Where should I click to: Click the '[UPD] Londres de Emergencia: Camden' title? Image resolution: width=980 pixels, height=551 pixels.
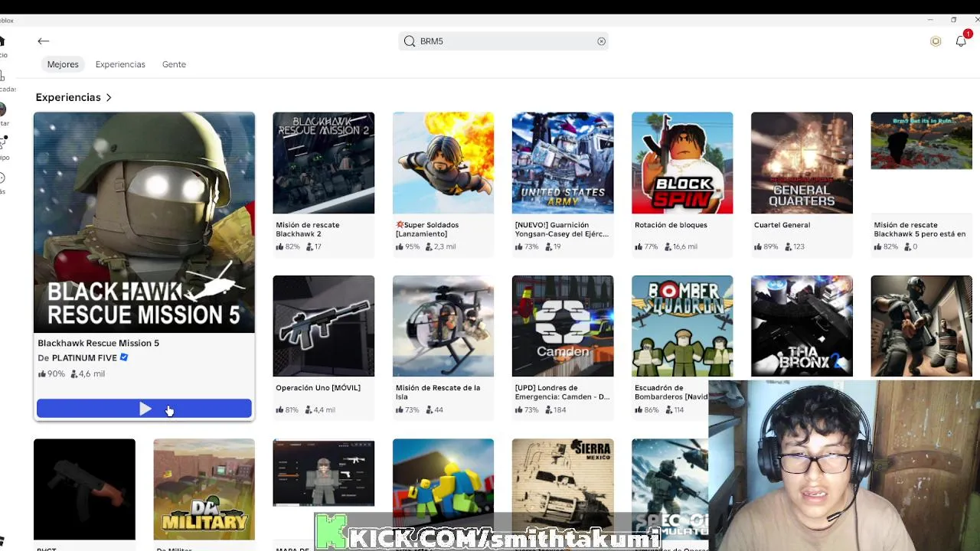(x=562, y=392)
